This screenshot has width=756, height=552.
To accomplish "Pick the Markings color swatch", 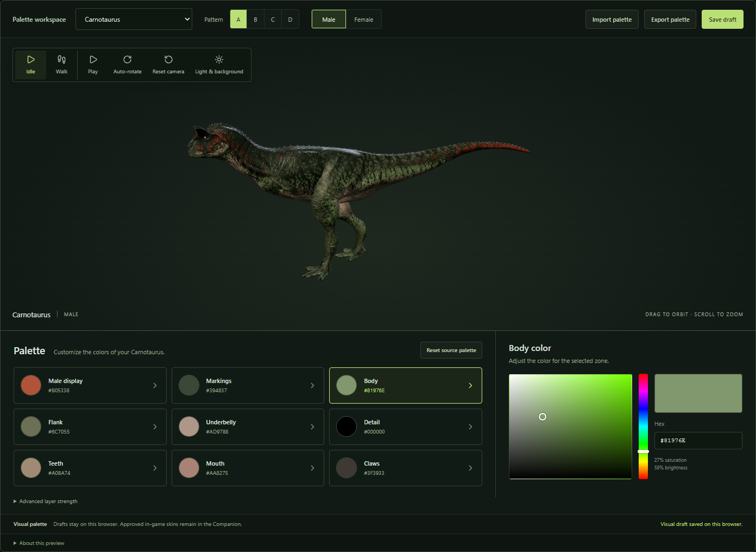I will click(x=189, y=385).
